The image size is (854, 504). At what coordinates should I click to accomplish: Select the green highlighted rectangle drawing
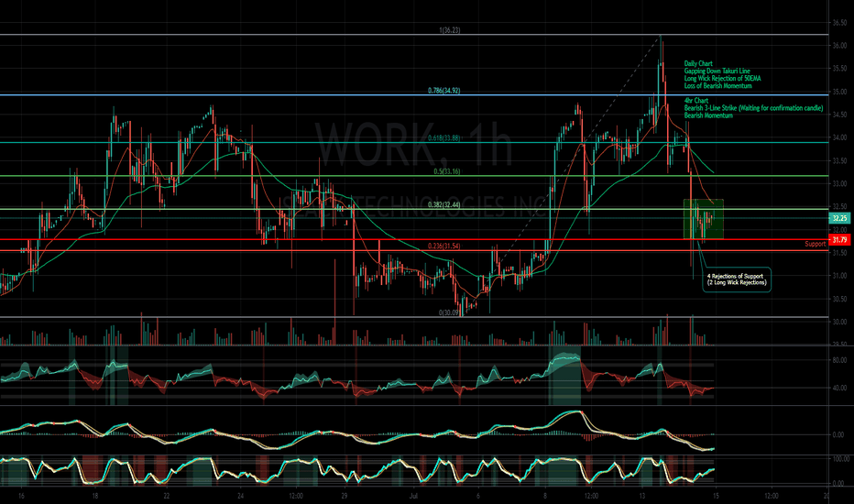(x=704, y=219)
